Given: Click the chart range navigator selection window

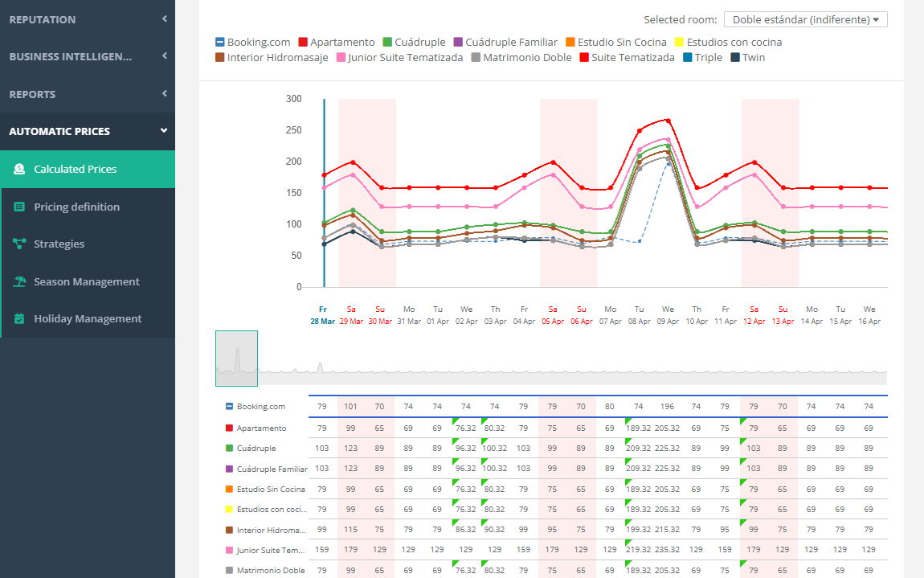Looking at the screenshot, I should point(236,358).
